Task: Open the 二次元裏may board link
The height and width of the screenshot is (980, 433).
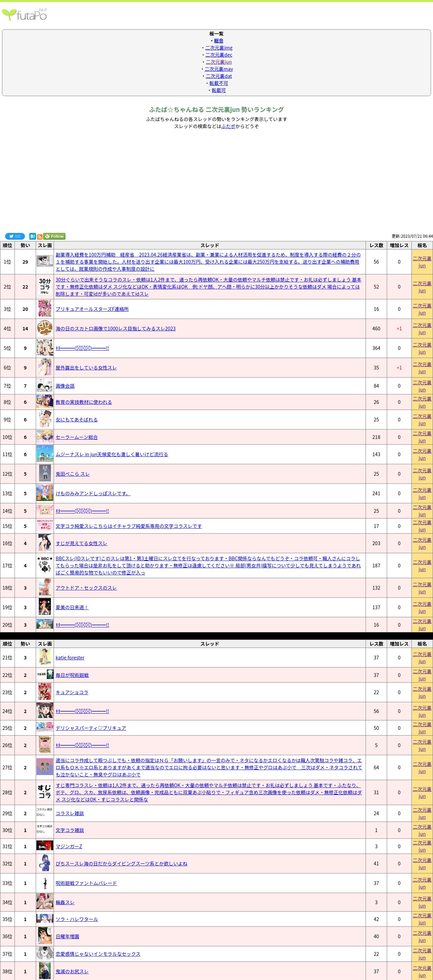Action: 219,69
